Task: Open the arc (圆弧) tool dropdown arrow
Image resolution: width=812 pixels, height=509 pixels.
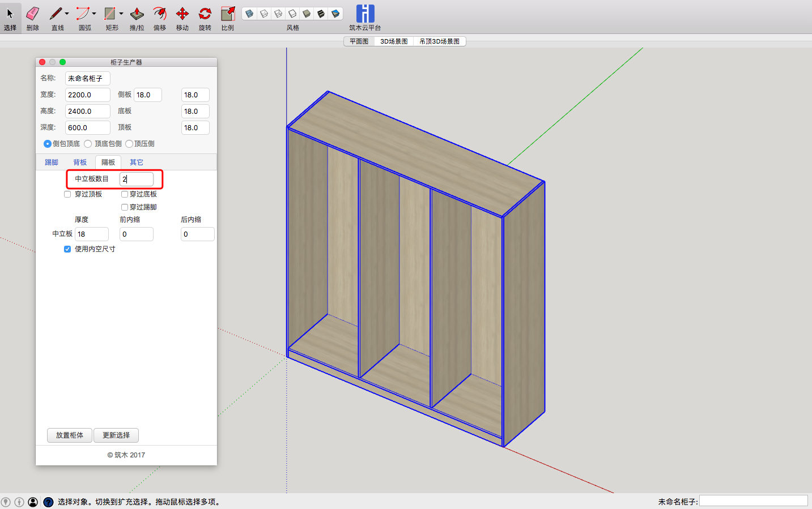Action: pyautogui.click(x=94, y=14)
